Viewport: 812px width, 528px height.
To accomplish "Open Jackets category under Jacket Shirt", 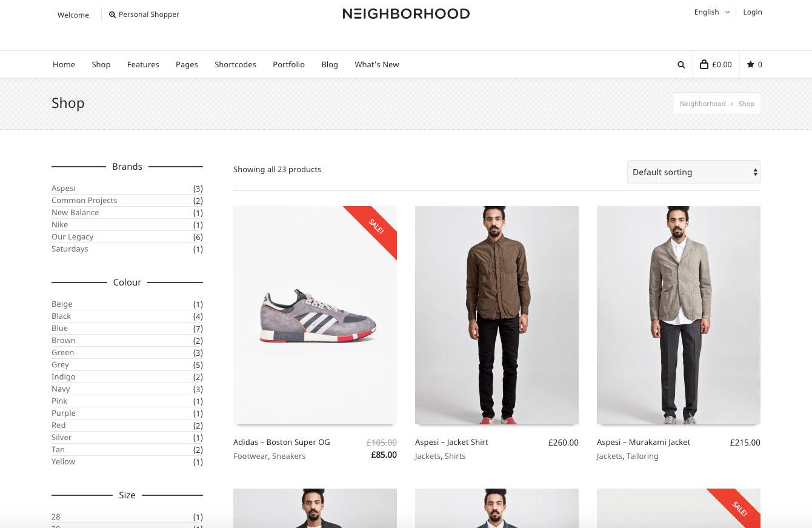I will 428,456.
